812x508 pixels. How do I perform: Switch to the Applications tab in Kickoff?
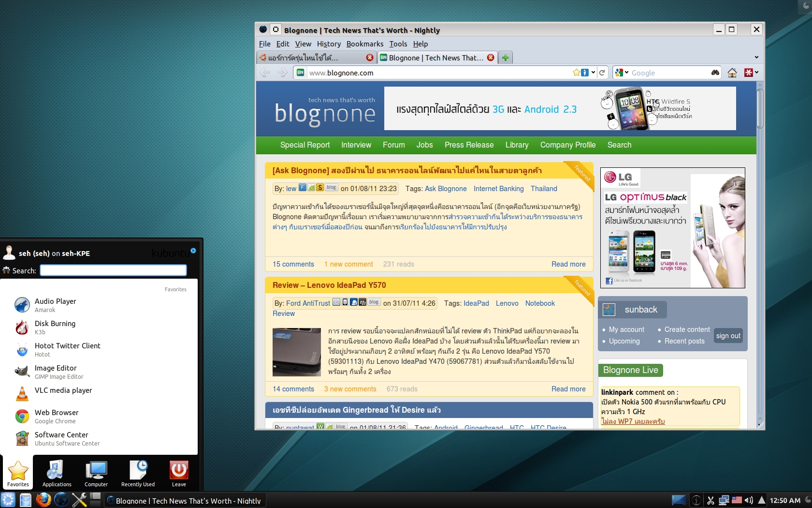(x=57, y=473)
